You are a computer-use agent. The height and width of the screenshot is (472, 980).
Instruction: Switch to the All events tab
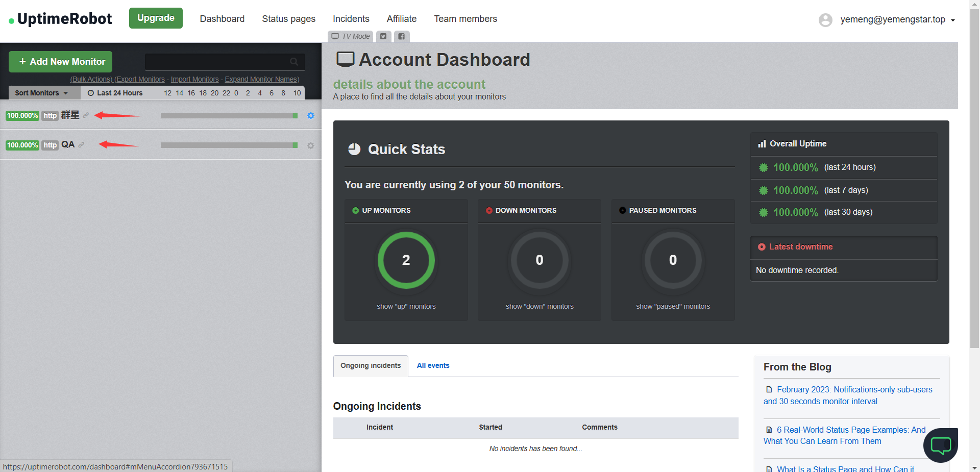point(433,365)
